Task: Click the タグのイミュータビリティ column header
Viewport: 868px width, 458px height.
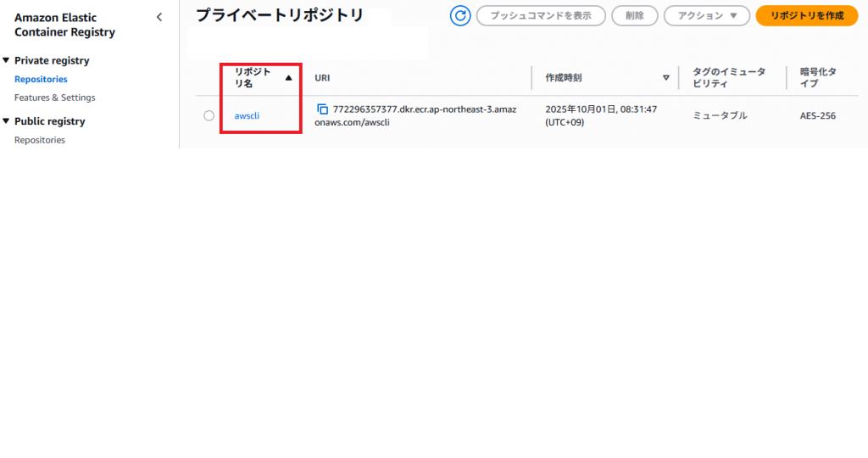Action: 729,78
